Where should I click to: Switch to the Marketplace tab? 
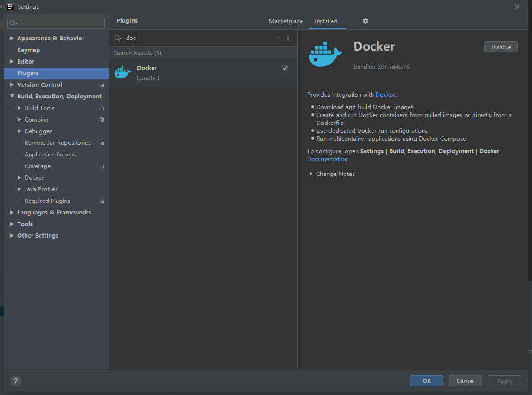point(286,21)
